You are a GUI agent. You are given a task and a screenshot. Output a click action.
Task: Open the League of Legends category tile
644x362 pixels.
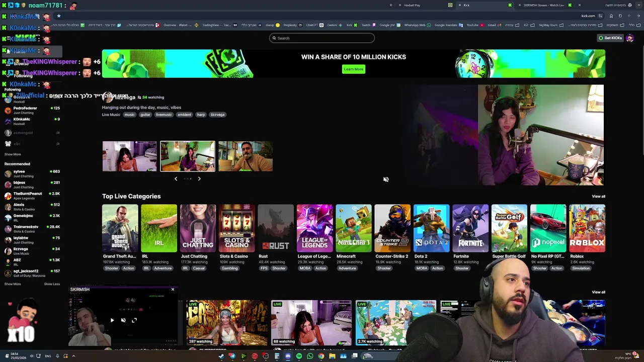coord(314,228)
